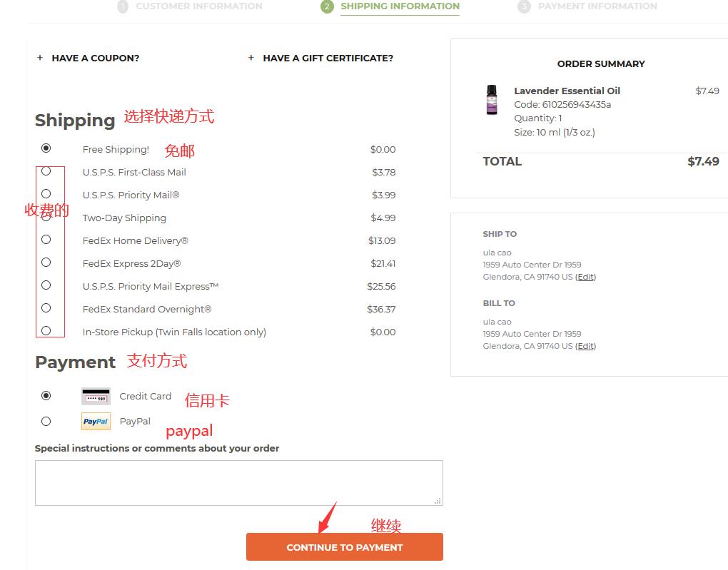Pick FedEx Express 2Day shipping option
The image size is (728, 570).
click(46, 263)
